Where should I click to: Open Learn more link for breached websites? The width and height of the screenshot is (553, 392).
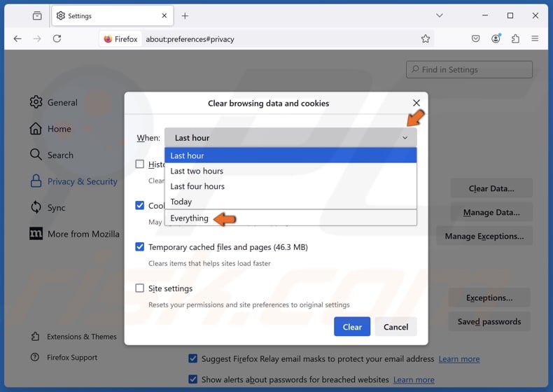pyautogui.click(x=414, y=379)
